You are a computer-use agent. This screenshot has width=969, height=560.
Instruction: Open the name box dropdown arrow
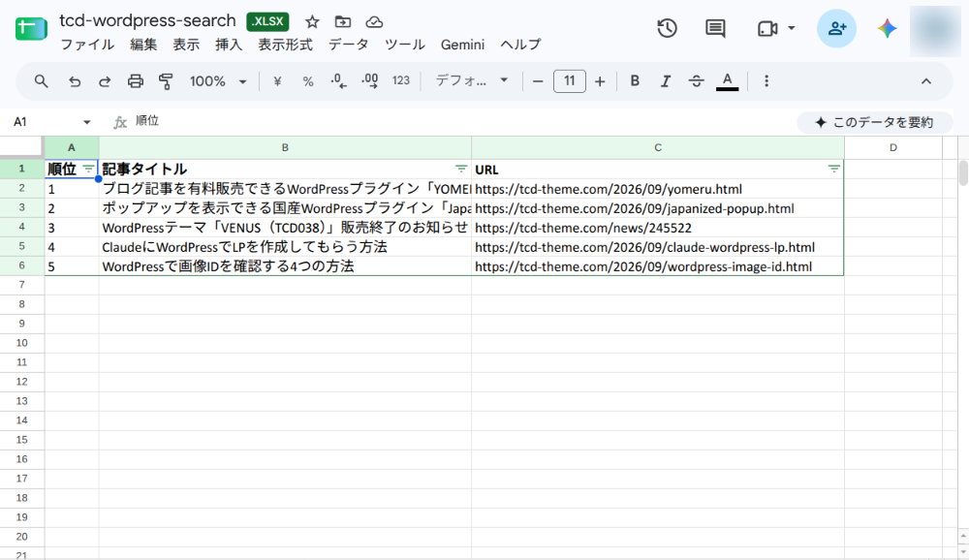coord(86,122)
